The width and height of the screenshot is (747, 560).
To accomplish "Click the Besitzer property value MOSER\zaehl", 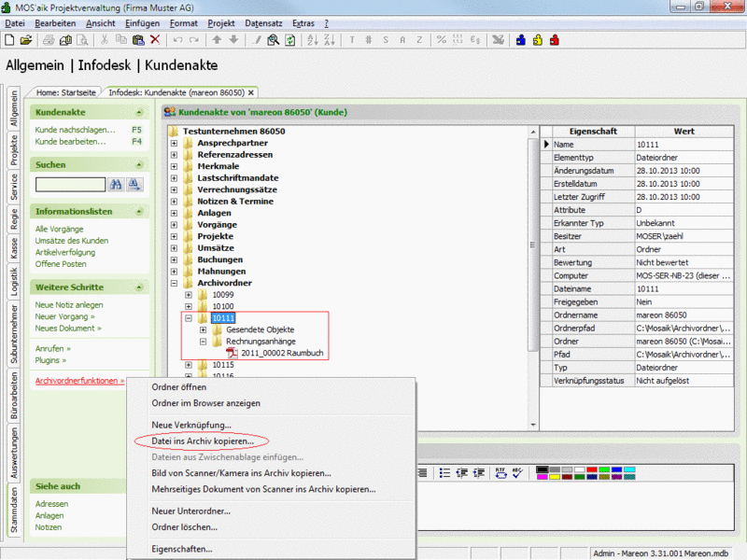I will click(684, 236).
